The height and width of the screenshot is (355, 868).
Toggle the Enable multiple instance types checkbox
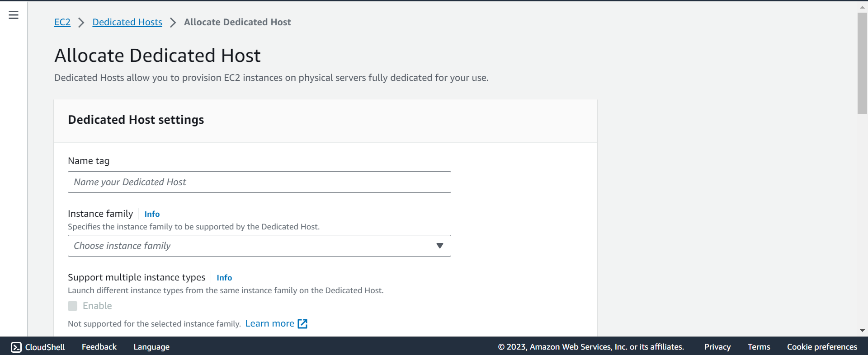(x=73, y=306)
